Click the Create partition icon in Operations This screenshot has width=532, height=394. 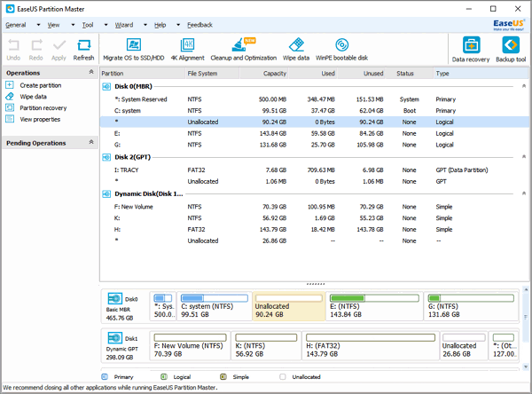click(x=10, y=85)
